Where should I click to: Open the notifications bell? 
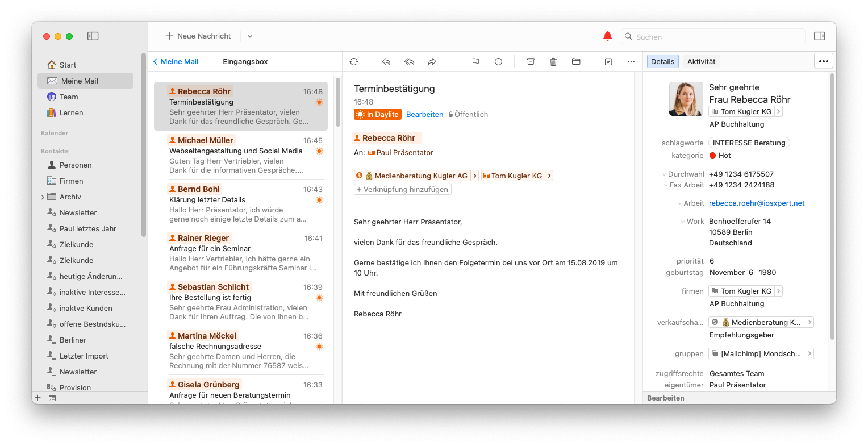pyautogui.click(x=607, y=36)
